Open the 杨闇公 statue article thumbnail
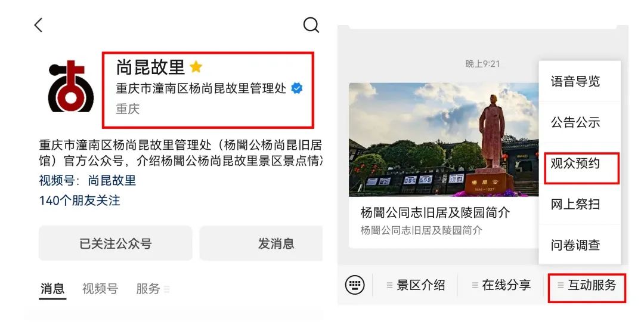 tap(444, 140)
